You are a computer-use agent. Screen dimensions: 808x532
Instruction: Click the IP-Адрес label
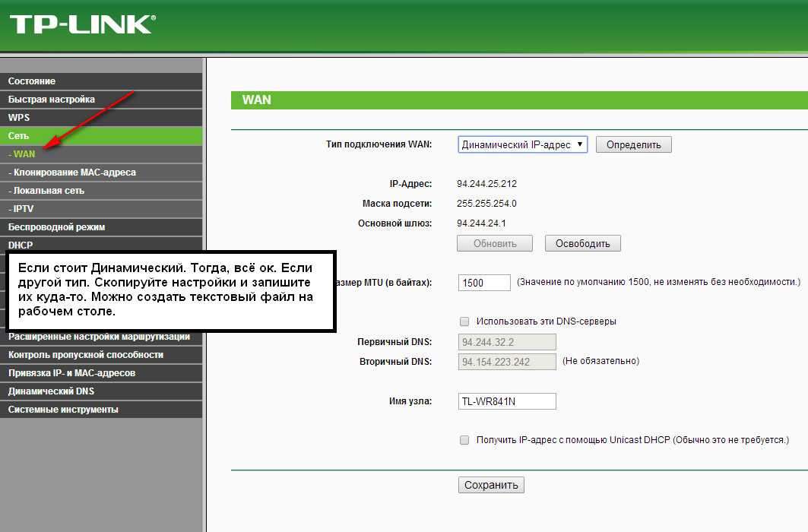(410, 184)
